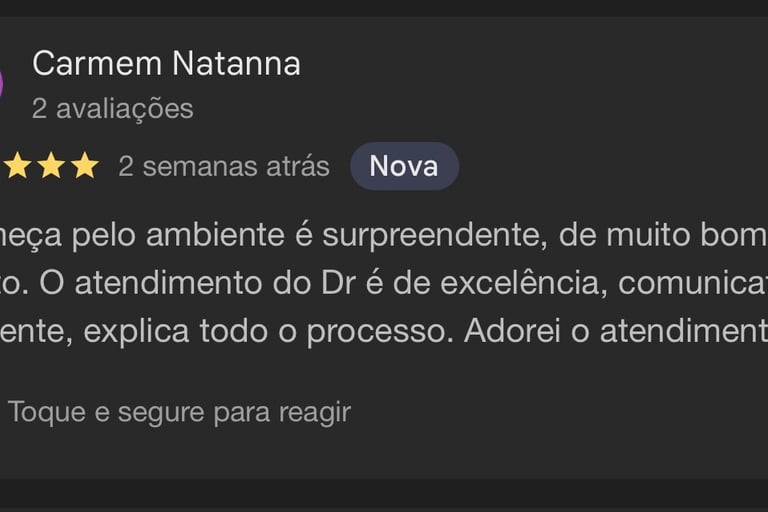Tap review line mentioning "ambiente é surpreendente"
The image size is (768, 512).
[x=384, y=235]
